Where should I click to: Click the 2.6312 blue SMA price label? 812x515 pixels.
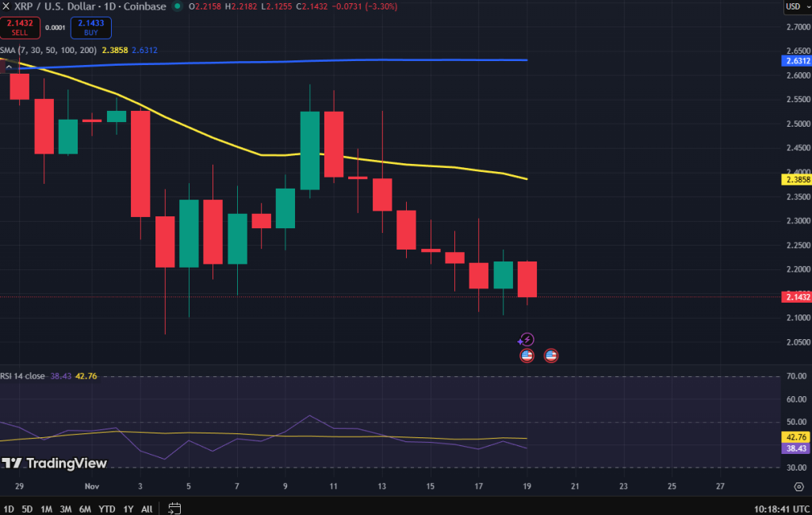(796, 60)
